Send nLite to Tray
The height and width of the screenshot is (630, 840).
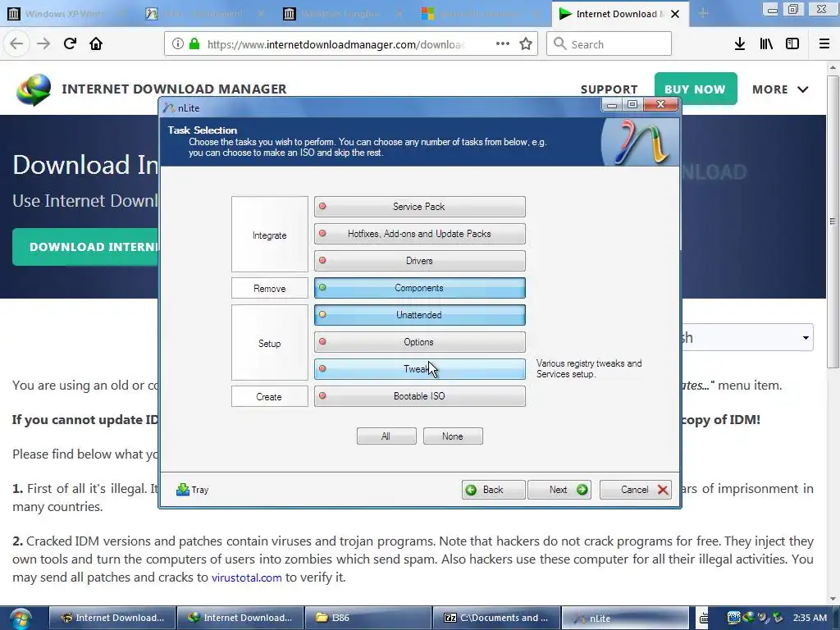click(192, 490)
